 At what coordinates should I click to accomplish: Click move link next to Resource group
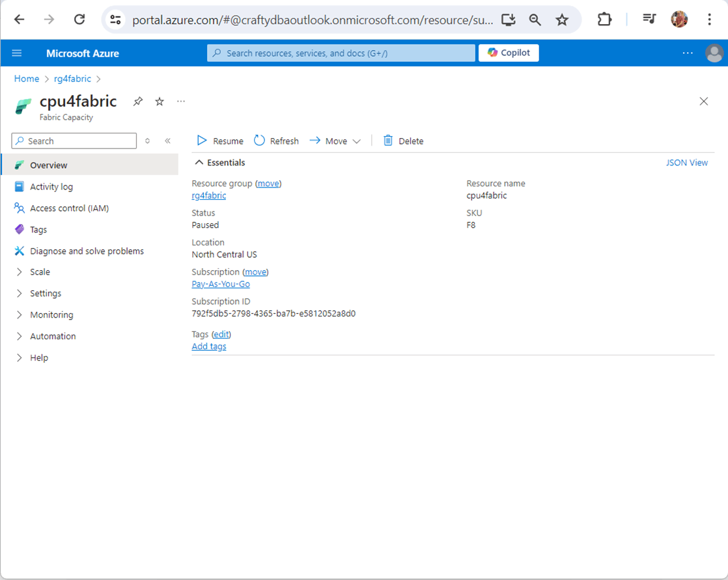(x=268, y=184)
